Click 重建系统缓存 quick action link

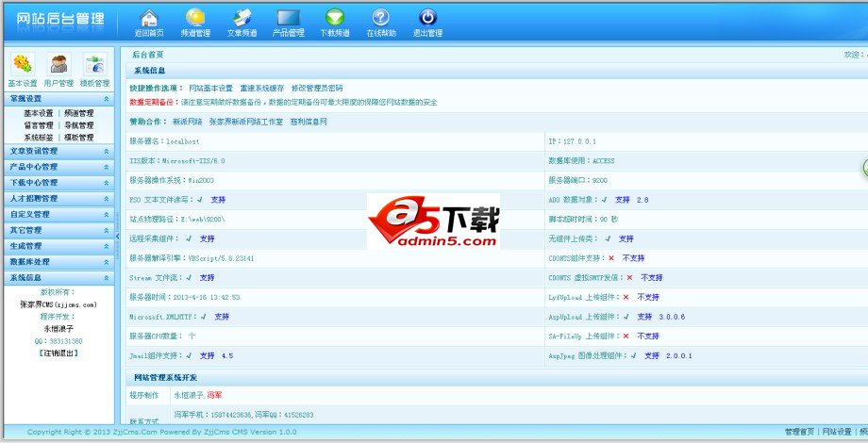tap(262, 89)
